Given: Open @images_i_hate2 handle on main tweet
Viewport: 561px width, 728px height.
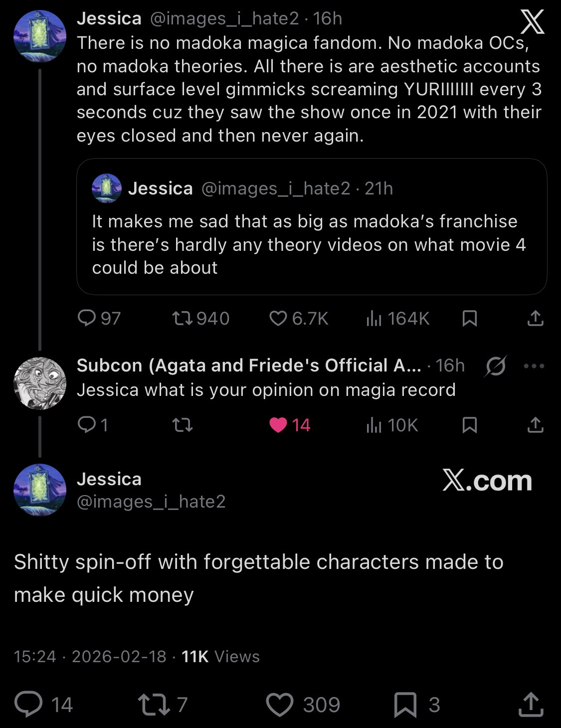Looking at the screenshot, I should 151,501.
